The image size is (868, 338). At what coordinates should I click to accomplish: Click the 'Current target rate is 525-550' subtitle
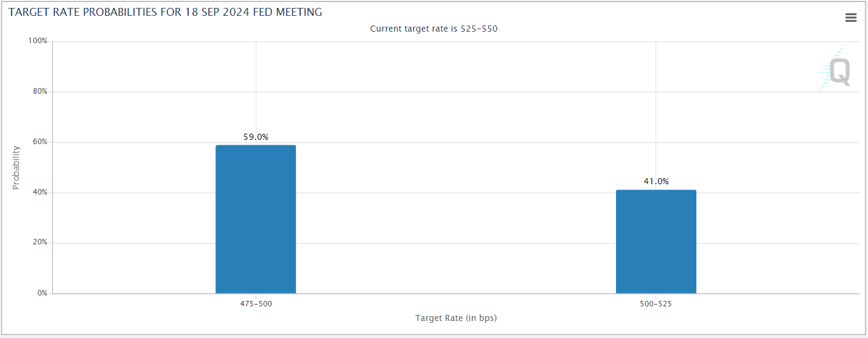(x=434, y=29)
